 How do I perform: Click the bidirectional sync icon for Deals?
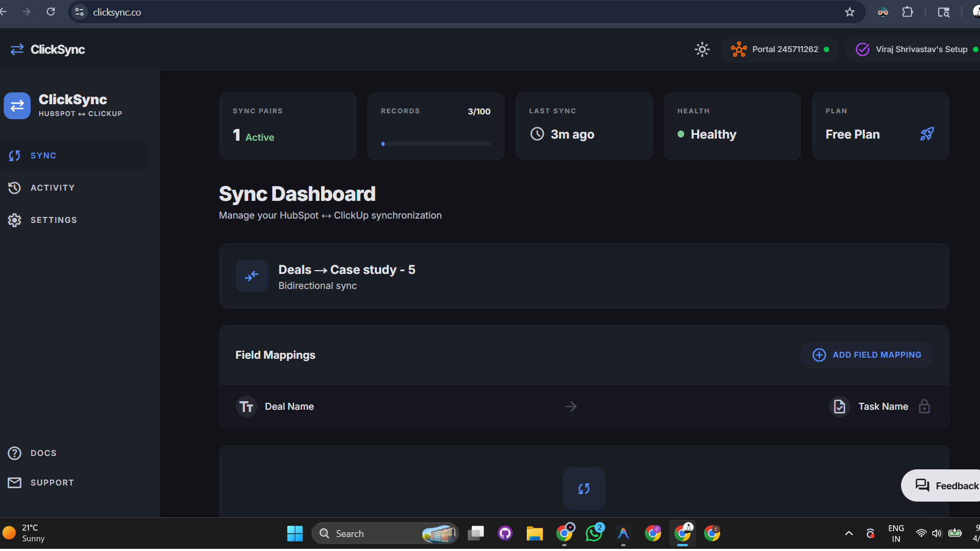tap(252, 276)
